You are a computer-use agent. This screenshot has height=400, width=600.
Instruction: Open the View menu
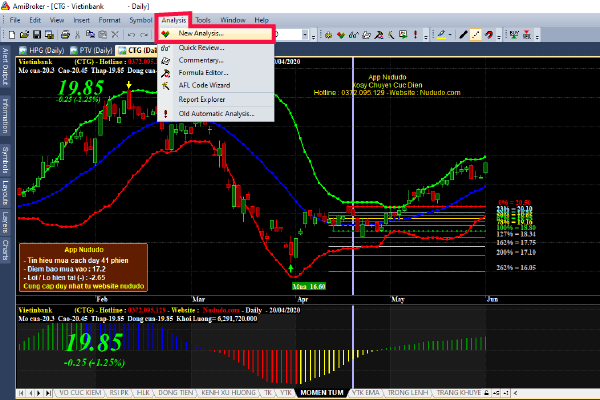point(57,20)
